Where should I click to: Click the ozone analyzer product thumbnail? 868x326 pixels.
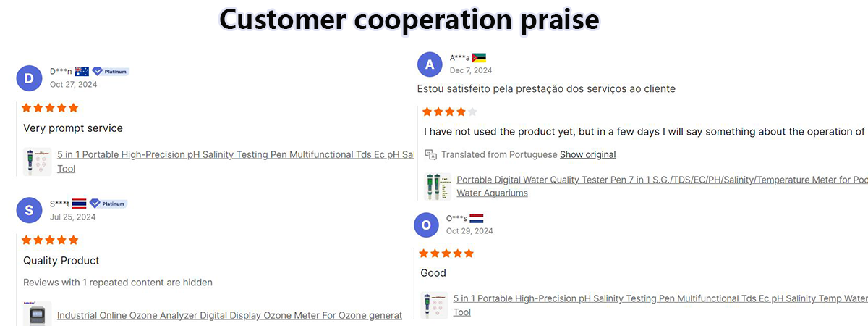click(38, 314)
